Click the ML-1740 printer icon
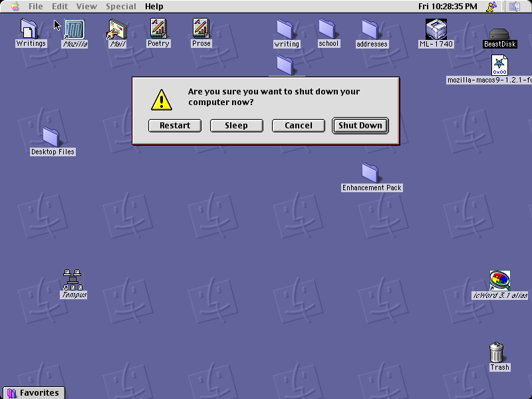Viewport: 532px width, 399px height. tap(436, 29)
